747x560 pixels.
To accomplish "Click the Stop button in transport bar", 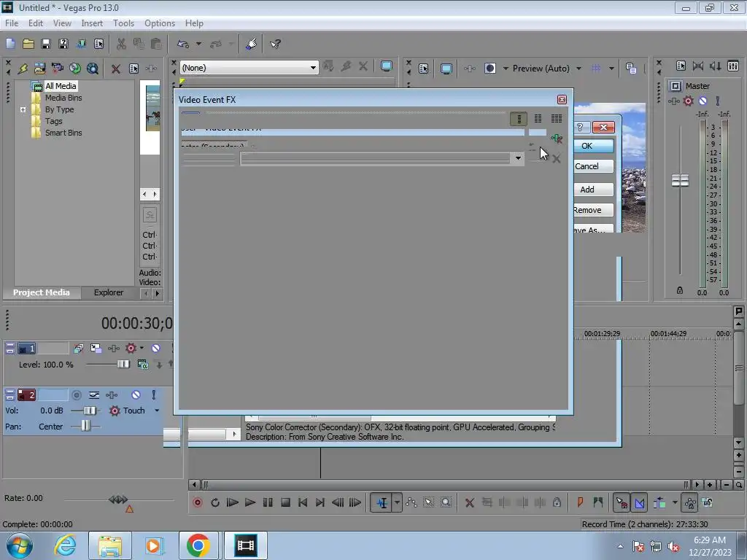I will pyautogui.click(x=285, y=502).
